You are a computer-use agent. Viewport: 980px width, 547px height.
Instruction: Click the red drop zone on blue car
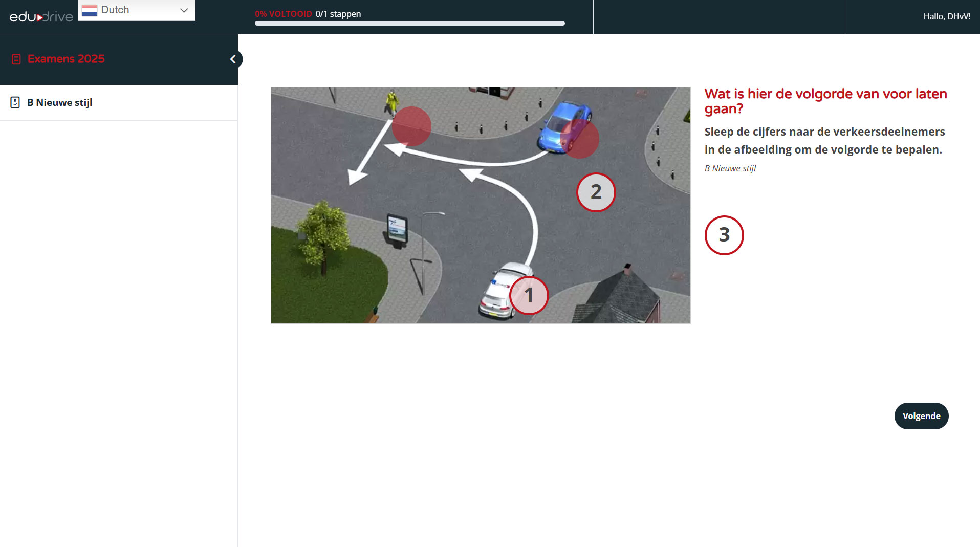tap(579, 139)
